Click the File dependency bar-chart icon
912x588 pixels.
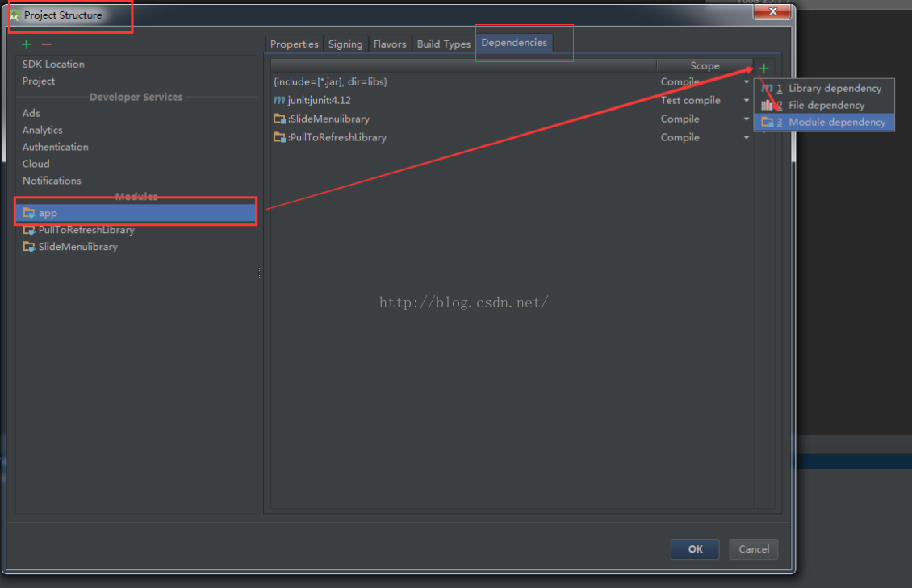click(768, 105)
